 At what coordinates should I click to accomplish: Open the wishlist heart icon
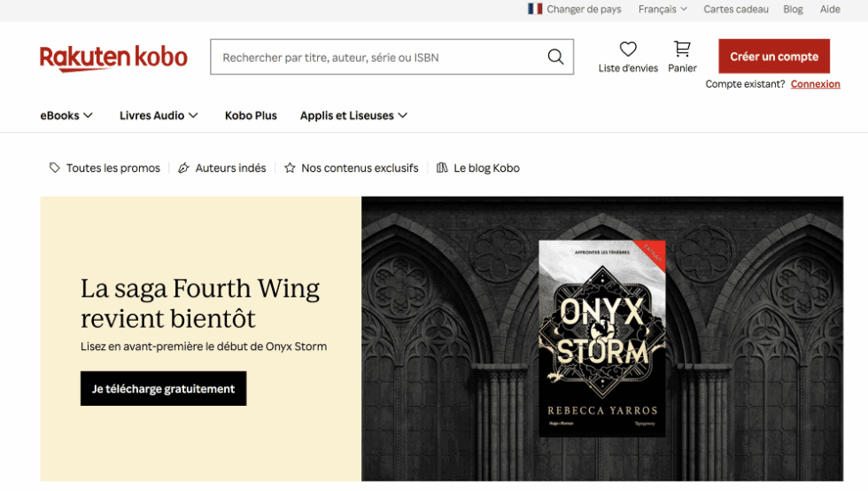pyautogui.click(x=628, y=50)
